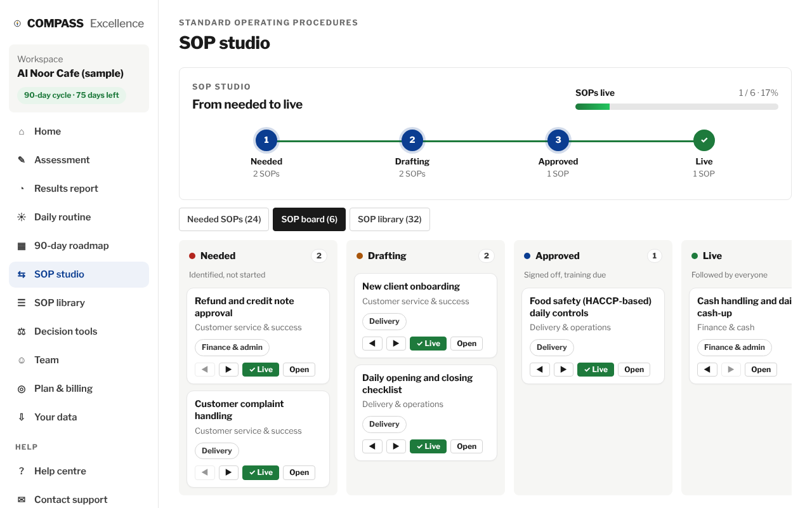Click the Your data download icon
Image resolution: width=812 pixels, height=508 pixels.
[22, 417]
